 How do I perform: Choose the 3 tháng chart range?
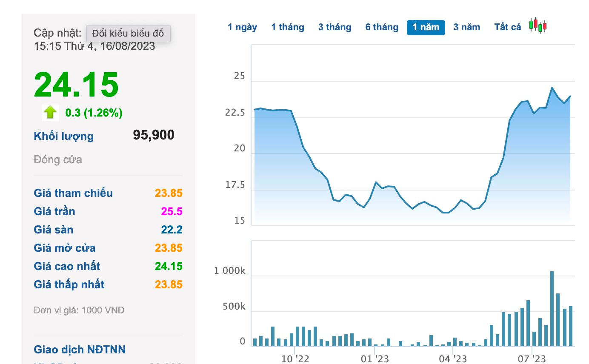(335, 27)
